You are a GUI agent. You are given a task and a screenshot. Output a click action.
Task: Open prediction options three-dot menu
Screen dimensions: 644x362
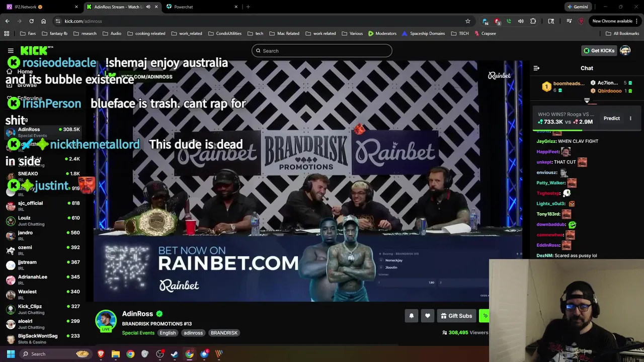(630, 119)
